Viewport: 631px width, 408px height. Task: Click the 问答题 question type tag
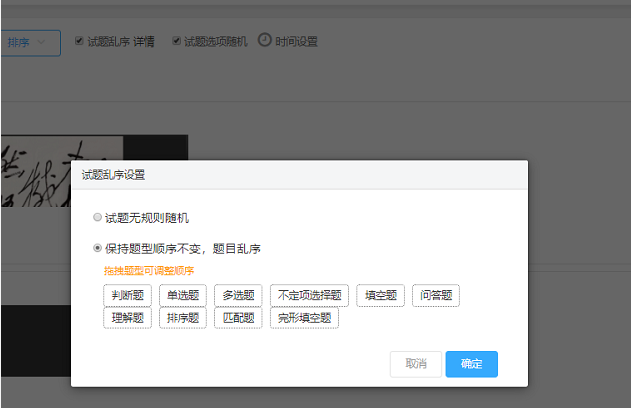tap(436, 295)
